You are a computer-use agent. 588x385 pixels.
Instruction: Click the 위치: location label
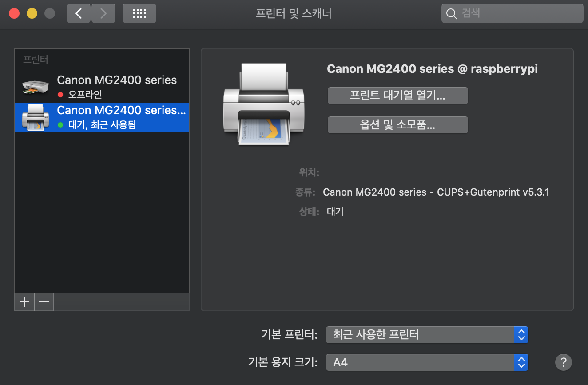point(309,172)
